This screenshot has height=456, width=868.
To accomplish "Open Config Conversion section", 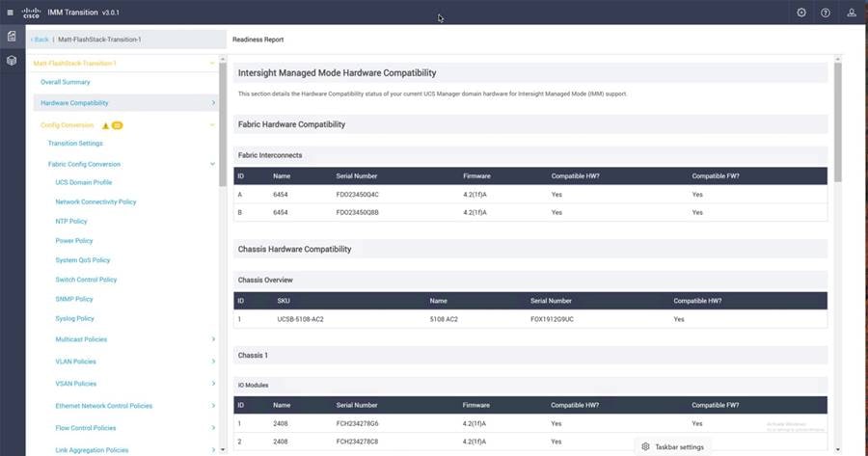I will point(67,125).
